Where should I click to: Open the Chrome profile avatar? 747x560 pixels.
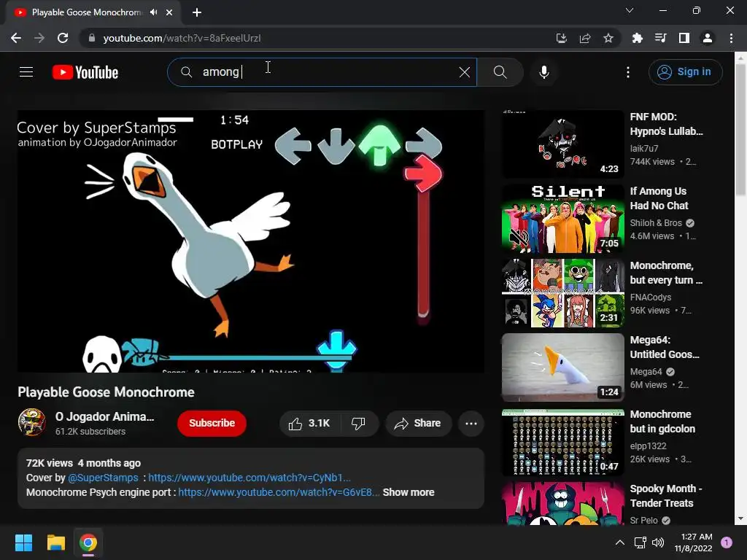coord(708,38)
